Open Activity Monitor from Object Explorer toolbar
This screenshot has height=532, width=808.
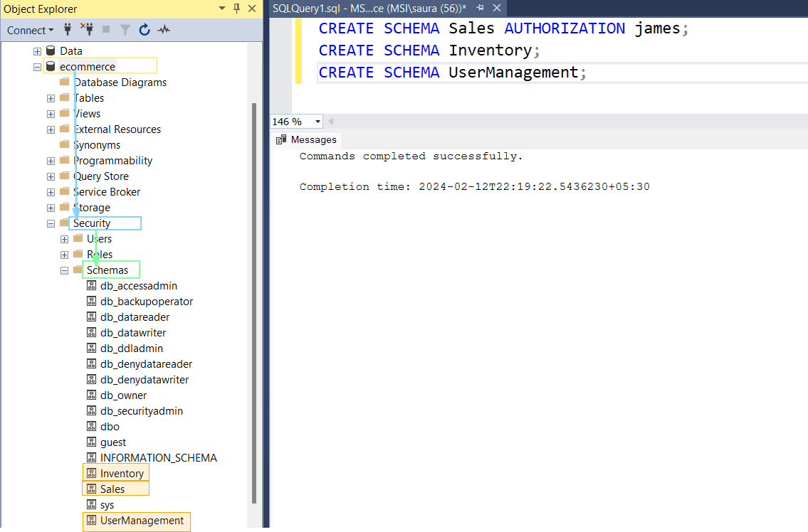(x=164, y=30)
